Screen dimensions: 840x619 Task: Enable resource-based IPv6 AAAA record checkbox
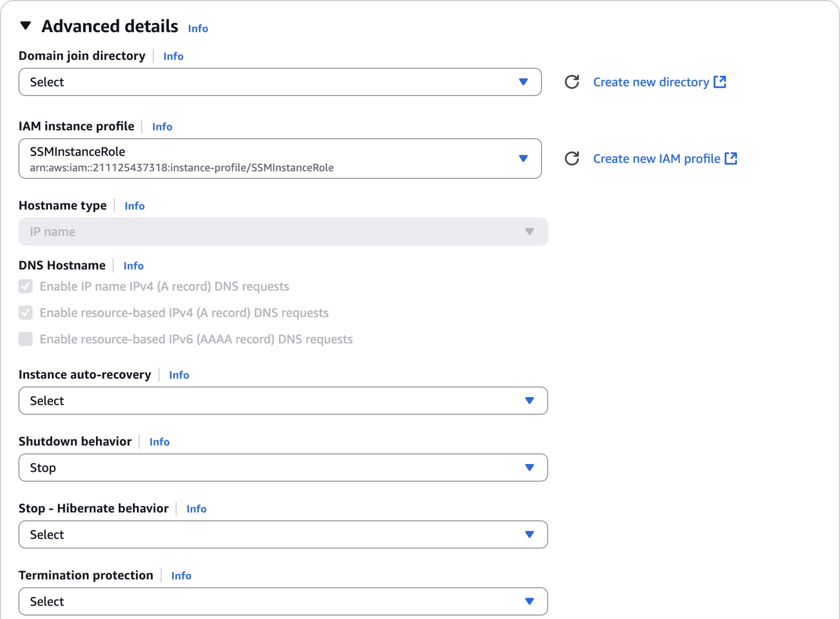[x=26, y=339]
